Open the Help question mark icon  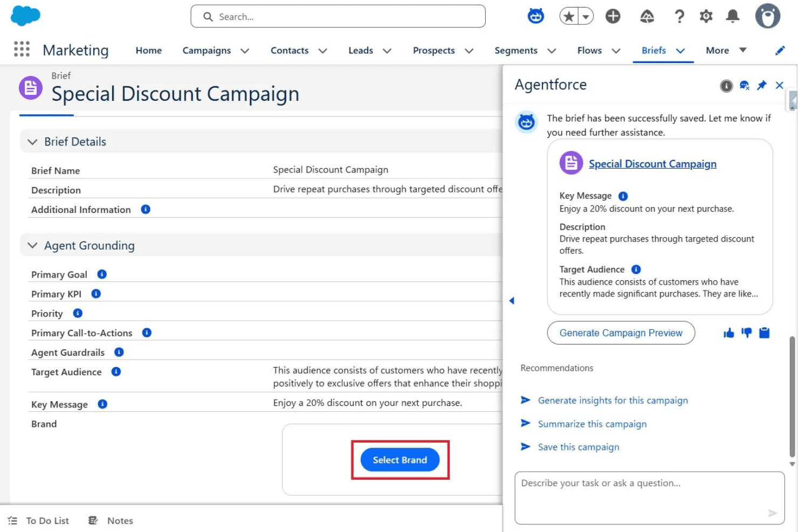(679, 17)
